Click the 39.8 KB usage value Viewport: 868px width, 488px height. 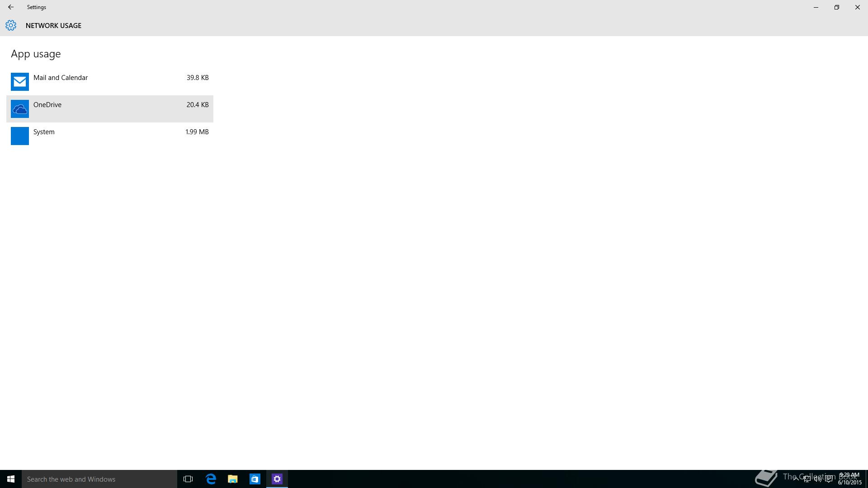(x=198, y=78)
